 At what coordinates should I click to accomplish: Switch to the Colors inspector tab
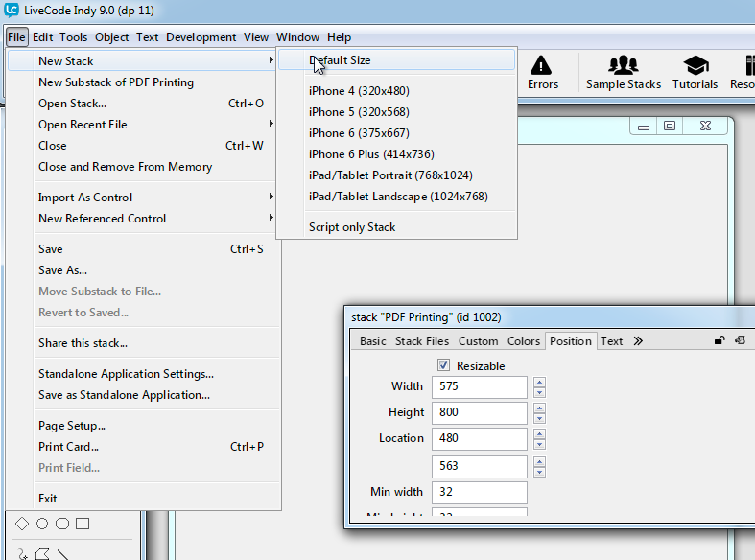[524, 341]
